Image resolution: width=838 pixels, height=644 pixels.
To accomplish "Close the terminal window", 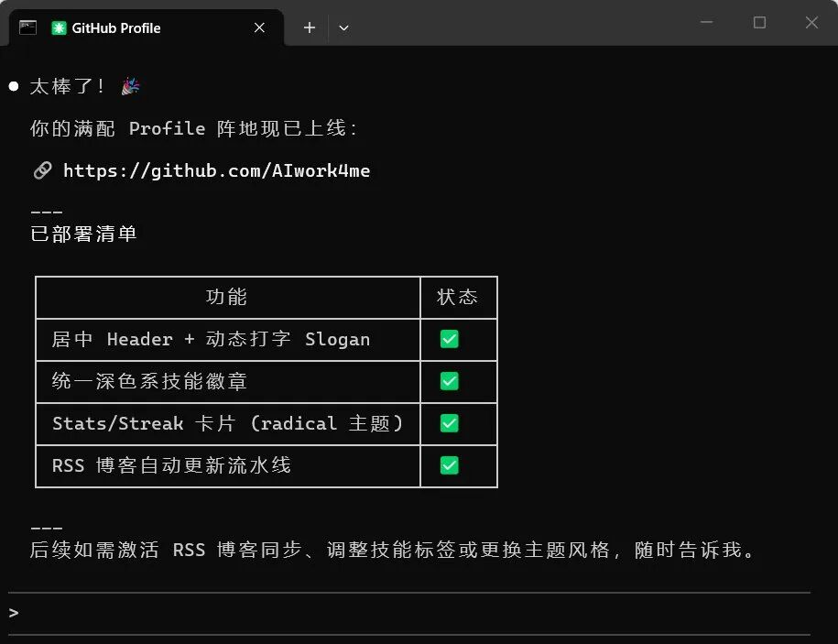I will pyautogui.click(x=811, y=23).
